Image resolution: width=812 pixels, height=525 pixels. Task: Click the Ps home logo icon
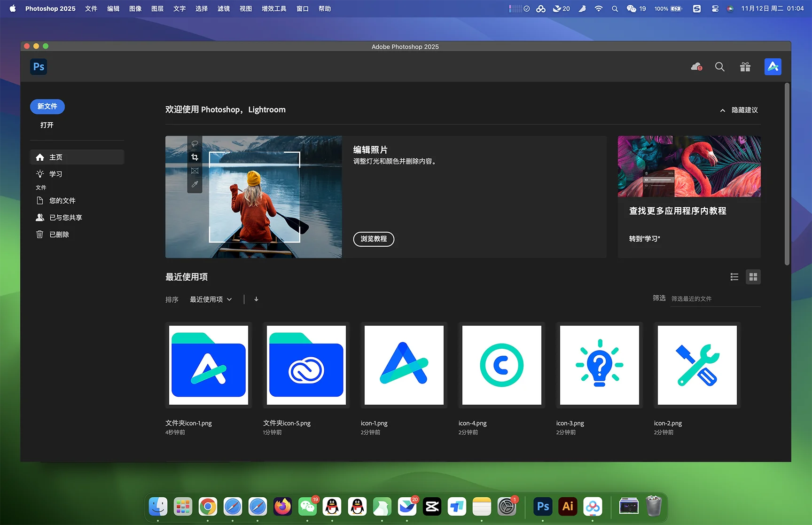pos(39,67)
